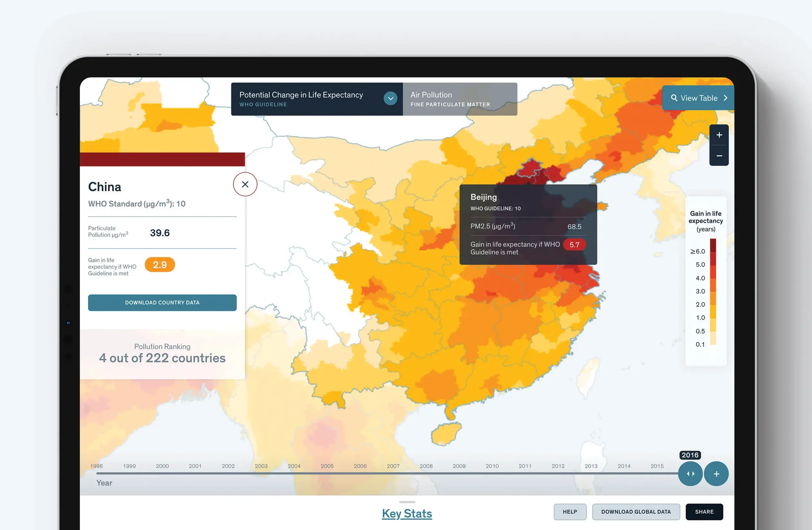The image size is (812, 530).
Task: Open the Key Stats link
Action: click(x=407, y=514)
